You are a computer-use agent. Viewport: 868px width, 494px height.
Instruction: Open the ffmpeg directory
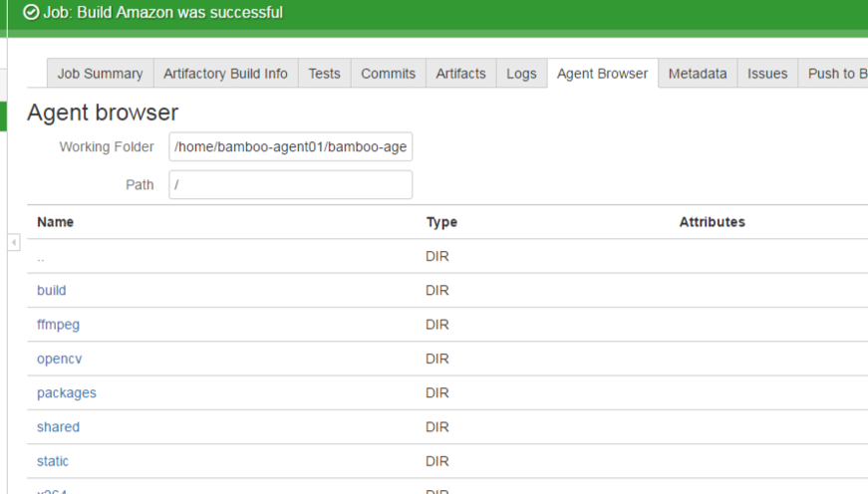58,325
